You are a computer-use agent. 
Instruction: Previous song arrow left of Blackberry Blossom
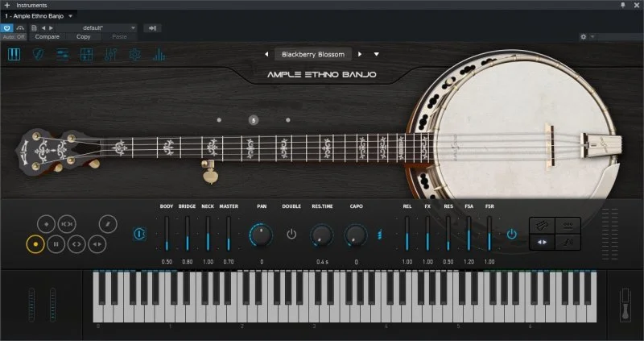(x=266, y=54)
